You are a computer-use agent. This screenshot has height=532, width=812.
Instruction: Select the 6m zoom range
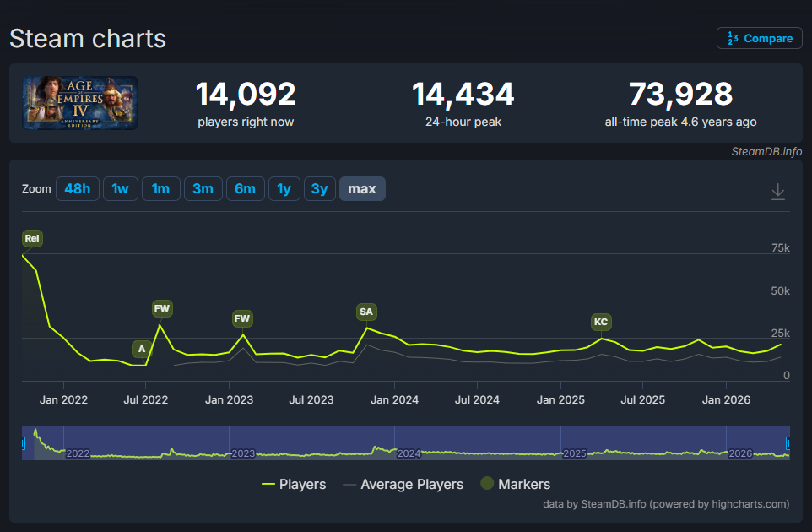[245, 188]
